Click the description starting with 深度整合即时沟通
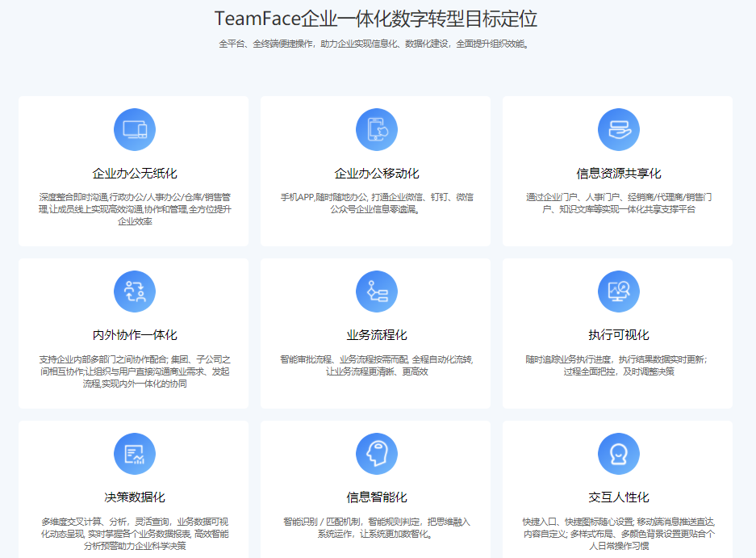Viewport: 756px width, 558px height. tap(135, 209)
